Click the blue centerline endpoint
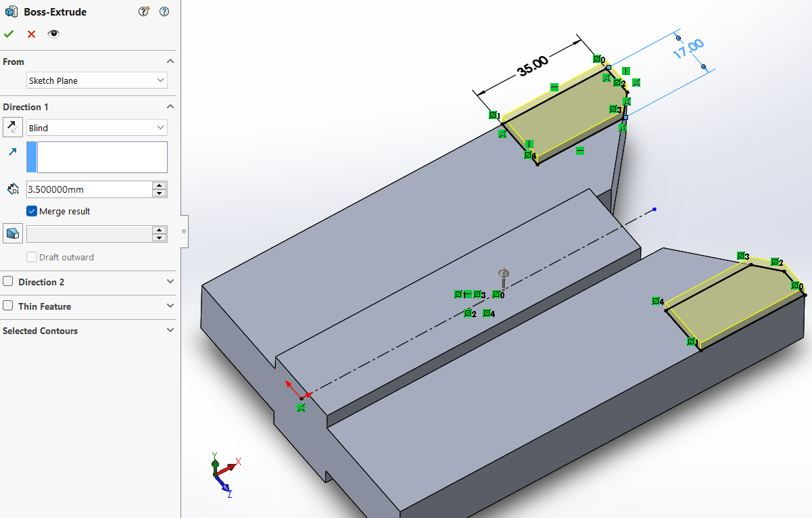Viewport: 812px width, 518px height. pyautogui.click(x=654, y=209)
